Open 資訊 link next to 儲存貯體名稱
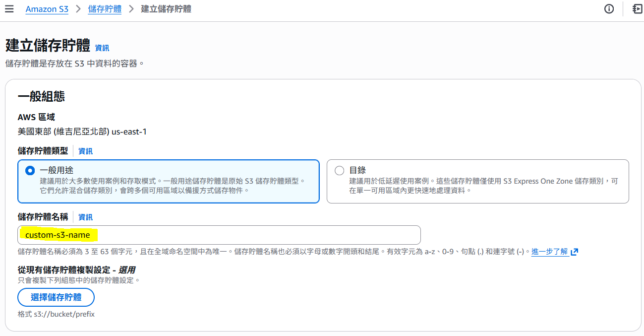The height and width of the screenshot is (336, 644). pos(85,217)
